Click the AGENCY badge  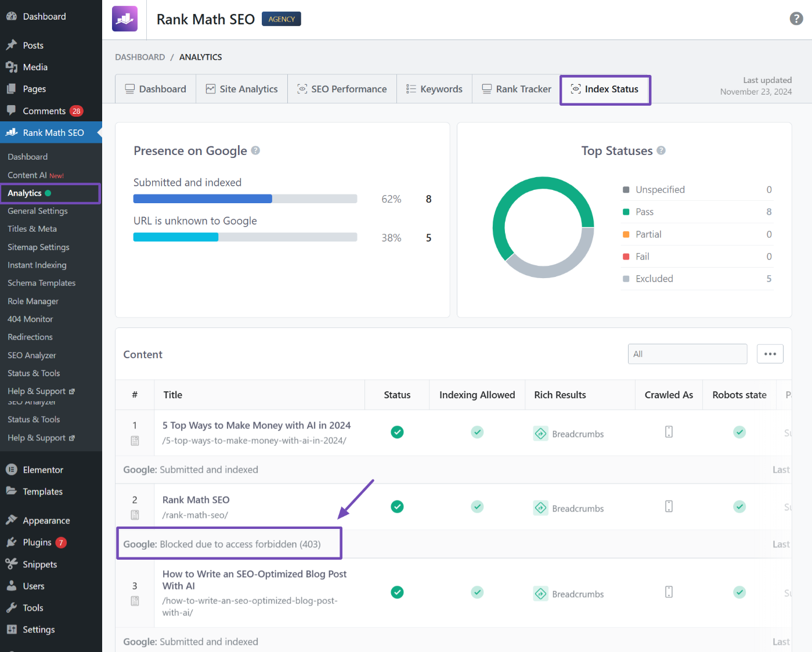point(282,19)
